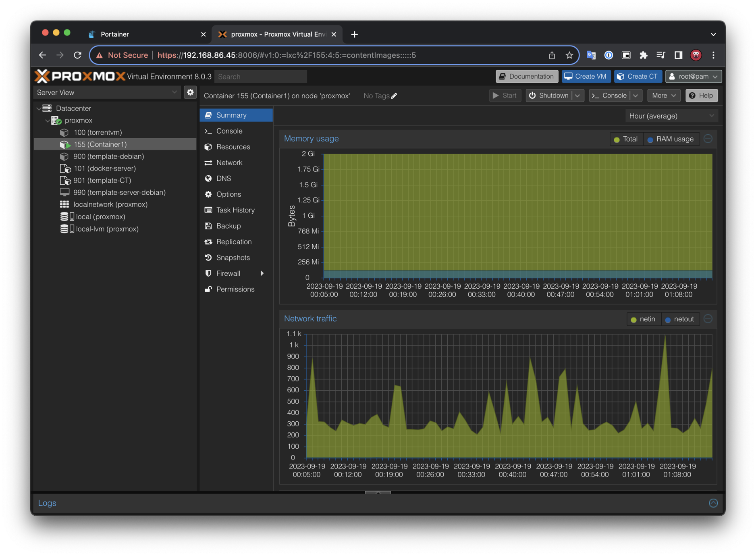Toggle the Total series in memory chart

pyautogui.click(x=626, y=139)
